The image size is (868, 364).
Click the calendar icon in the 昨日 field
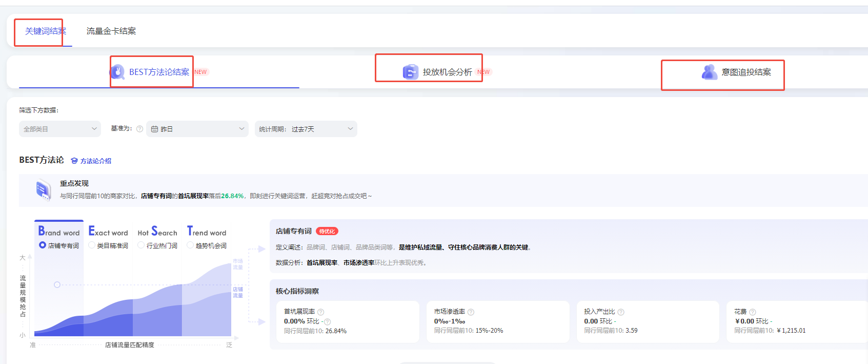[154, 129]
